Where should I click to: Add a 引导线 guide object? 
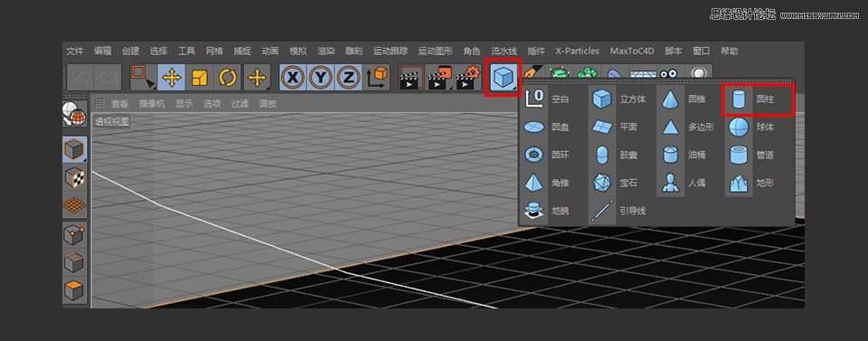(618, 211)
